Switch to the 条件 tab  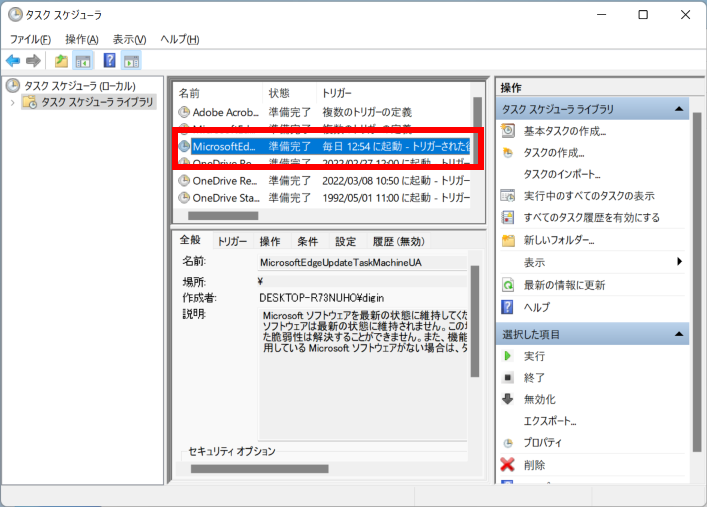[x=308, y=241]
